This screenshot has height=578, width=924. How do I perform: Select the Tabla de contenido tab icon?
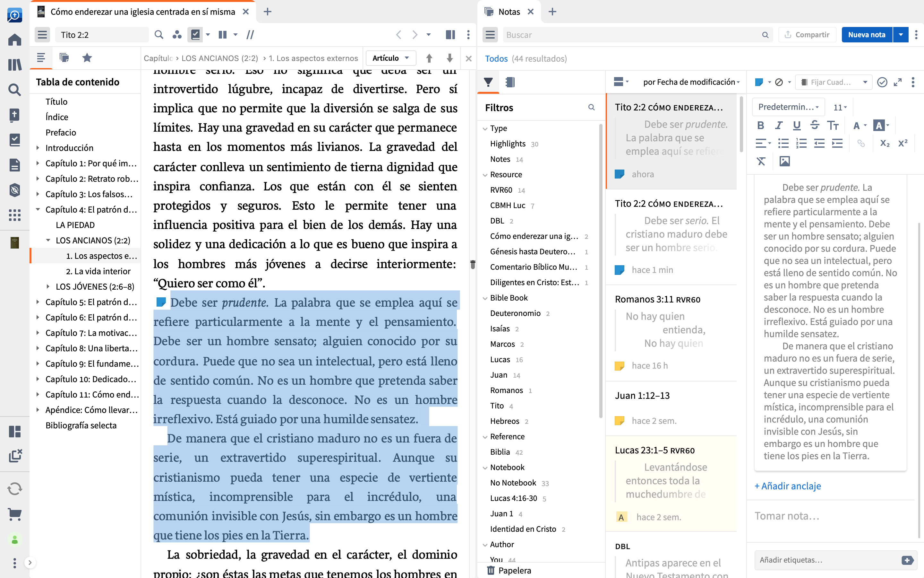click(x=41, y=58)
